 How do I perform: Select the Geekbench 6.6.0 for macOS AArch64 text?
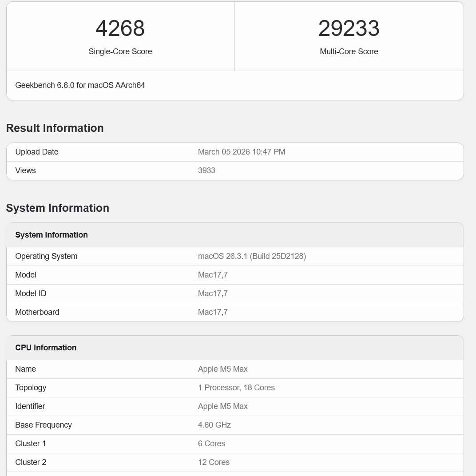coord(80,85)
